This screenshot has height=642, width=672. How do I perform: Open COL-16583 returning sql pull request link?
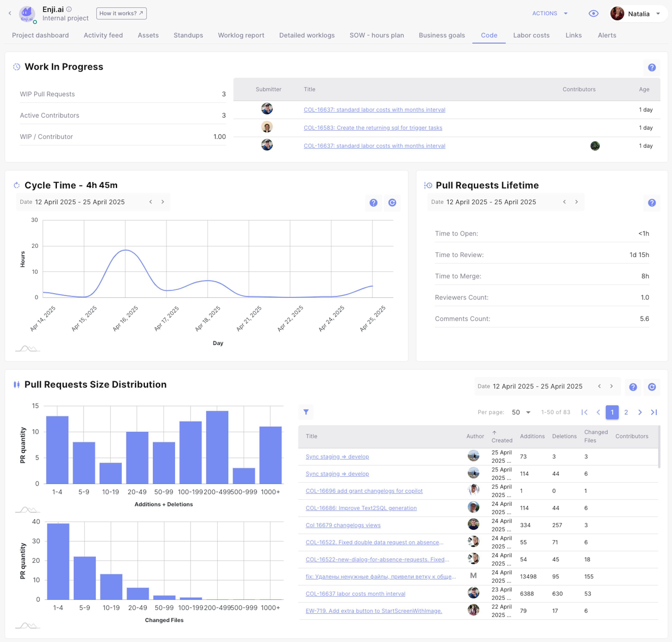tap(373, 128)
